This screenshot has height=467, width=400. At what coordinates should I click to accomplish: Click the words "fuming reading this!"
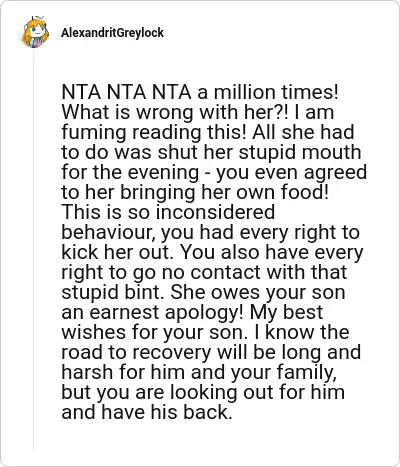point(154,132)
